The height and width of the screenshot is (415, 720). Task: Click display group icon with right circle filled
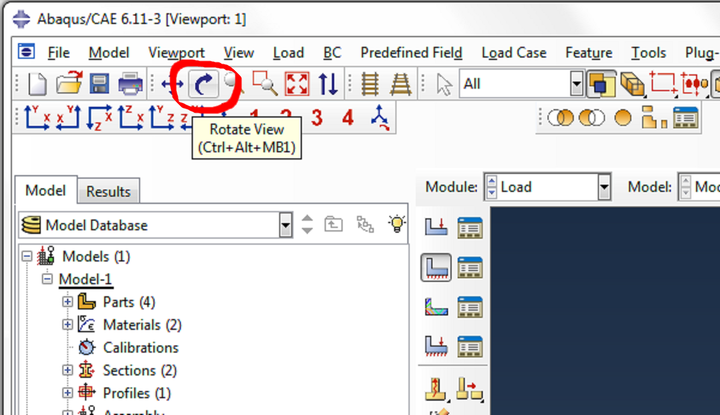[560, 118]
